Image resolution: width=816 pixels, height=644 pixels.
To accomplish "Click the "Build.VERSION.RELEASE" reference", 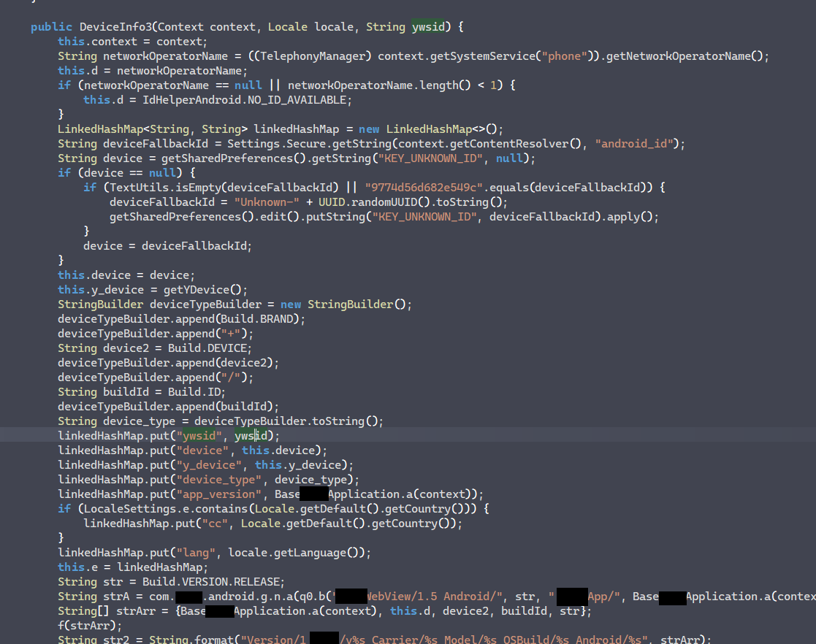I will (x=211, y=580).
